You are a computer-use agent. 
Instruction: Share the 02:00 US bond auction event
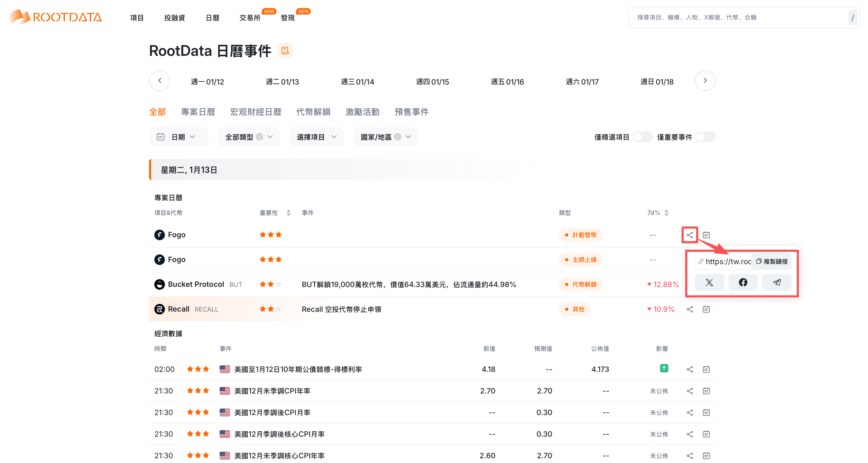[689, 369]
